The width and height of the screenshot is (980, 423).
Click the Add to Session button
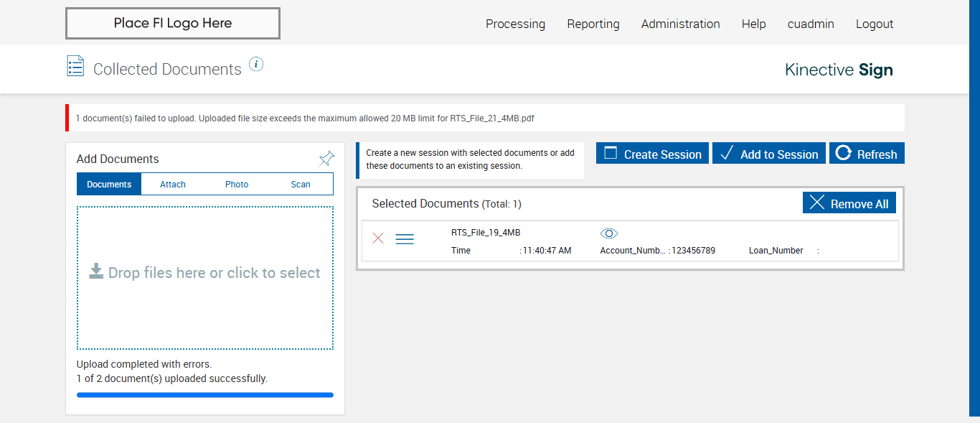coord(768,154)
